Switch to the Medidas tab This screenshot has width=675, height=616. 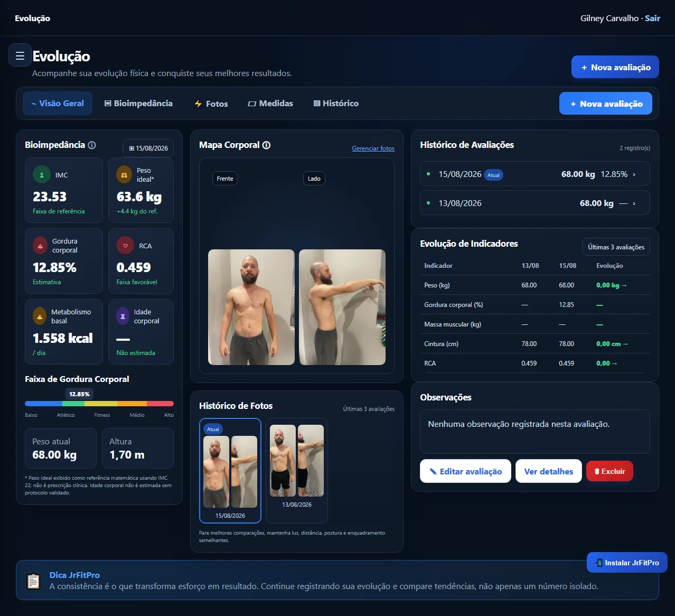[270, 104]
